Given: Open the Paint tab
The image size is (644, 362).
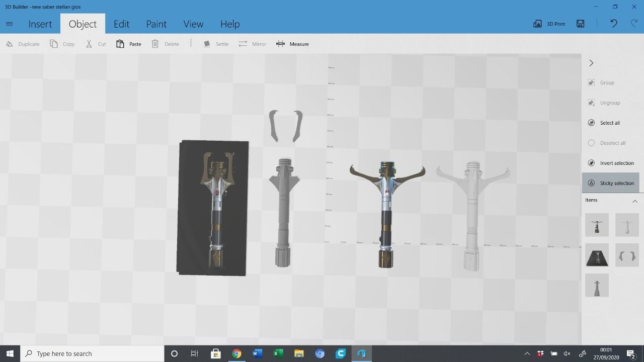Looking at the screenshot, I should (x=156, y=24).
